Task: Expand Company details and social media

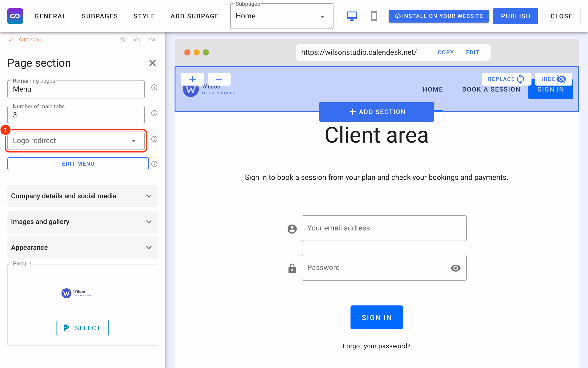Action: coord(83,196)
